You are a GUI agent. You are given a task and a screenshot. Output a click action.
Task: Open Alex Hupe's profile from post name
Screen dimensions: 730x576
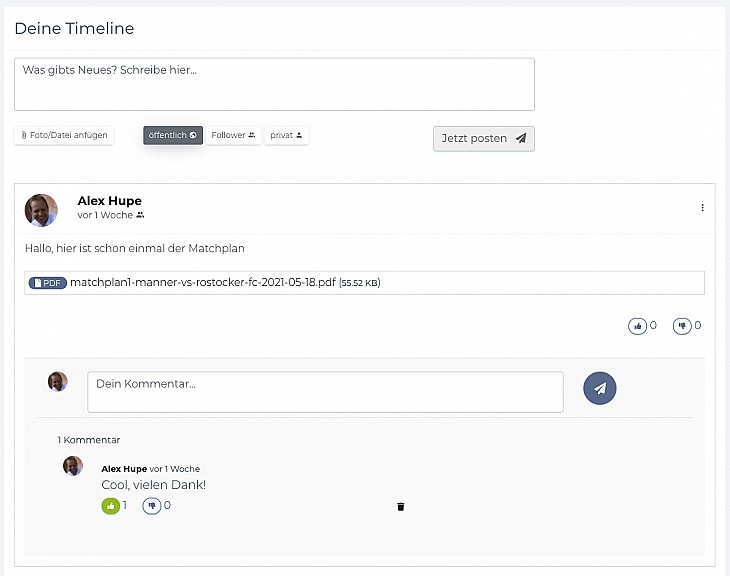(109, 201)
